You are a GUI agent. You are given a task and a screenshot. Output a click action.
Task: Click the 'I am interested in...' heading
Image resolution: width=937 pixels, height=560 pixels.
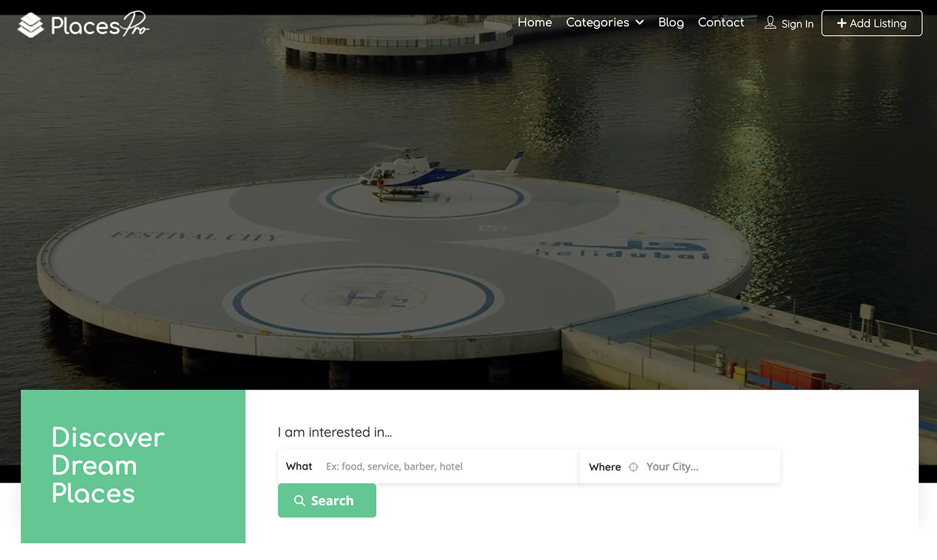tap(335, 432)
